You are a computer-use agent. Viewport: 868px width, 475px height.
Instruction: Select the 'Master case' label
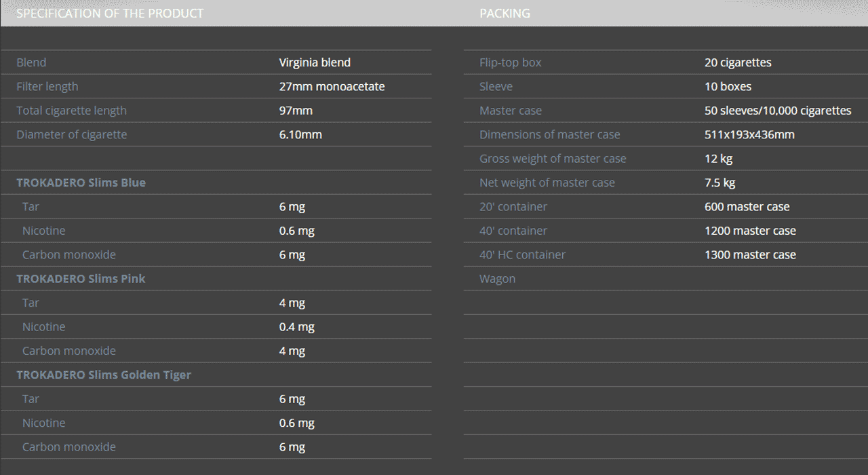pyautogui.click(x=511, y=111)
